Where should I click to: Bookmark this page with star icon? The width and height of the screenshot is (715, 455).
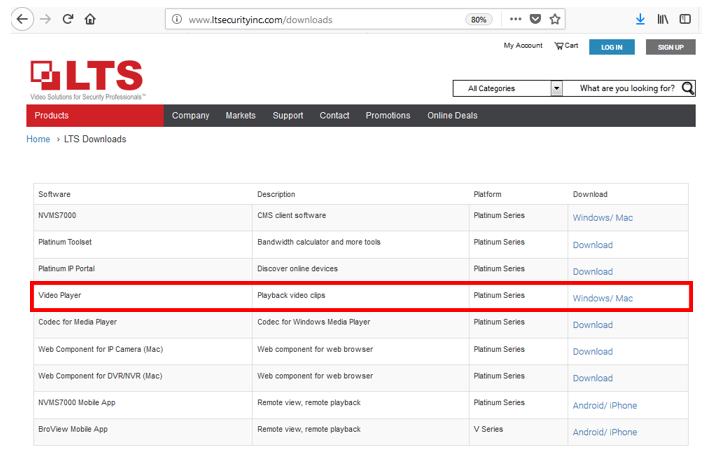(x=555, y=19)
